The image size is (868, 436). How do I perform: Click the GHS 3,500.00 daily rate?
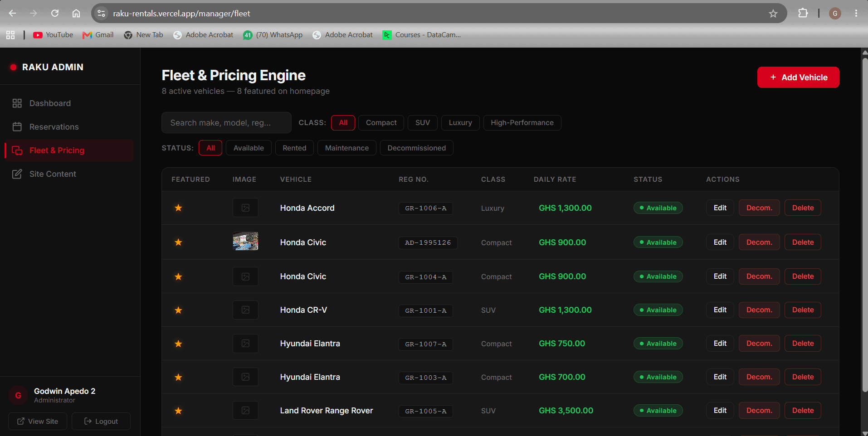pyautogui.click(x=566, y=411)
